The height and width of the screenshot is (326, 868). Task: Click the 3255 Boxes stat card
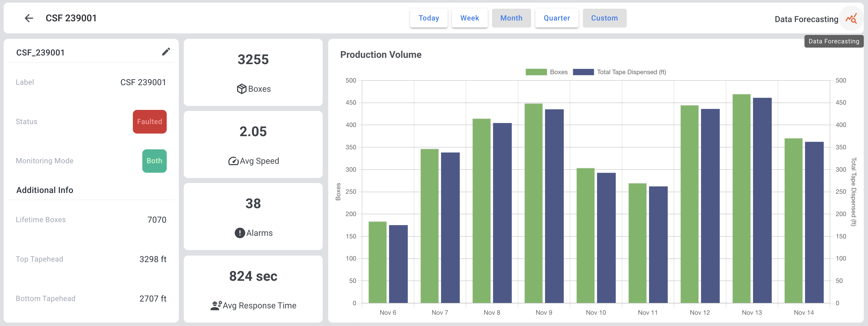click(253, 72)
